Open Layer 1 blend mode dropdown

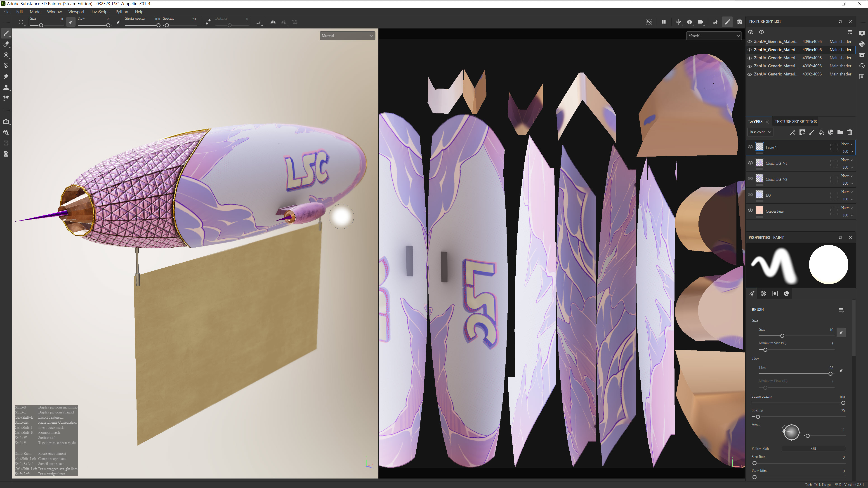pos(847,144)
